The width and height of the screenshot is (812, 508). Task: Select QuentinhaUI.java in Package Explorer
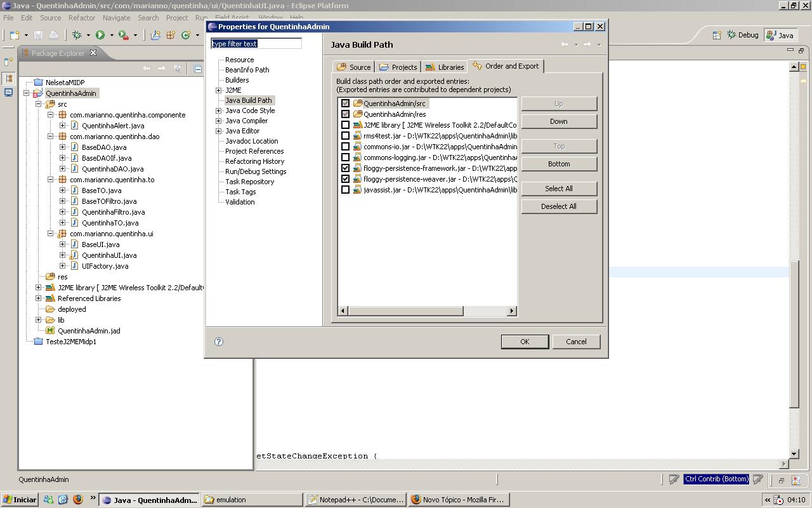108,255
